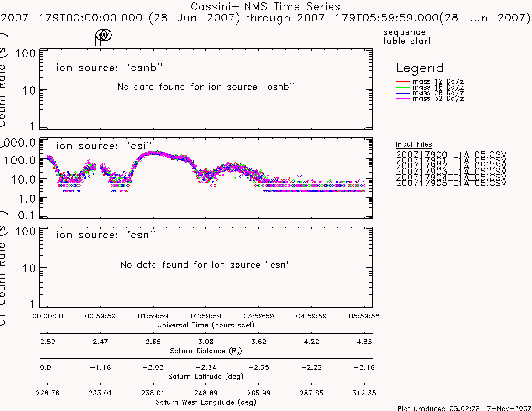Click the West Longitude value 287.65
This screenshot has width=532, height=411.
click(311, 393)
